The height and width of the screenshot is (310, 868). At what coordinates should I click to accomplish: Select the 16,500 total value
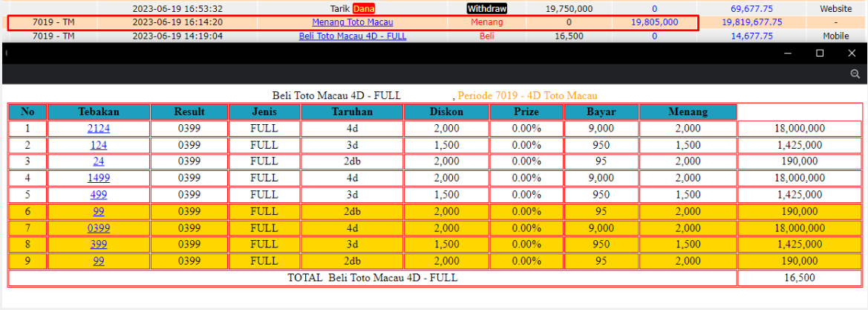click(x=800, y=277)
